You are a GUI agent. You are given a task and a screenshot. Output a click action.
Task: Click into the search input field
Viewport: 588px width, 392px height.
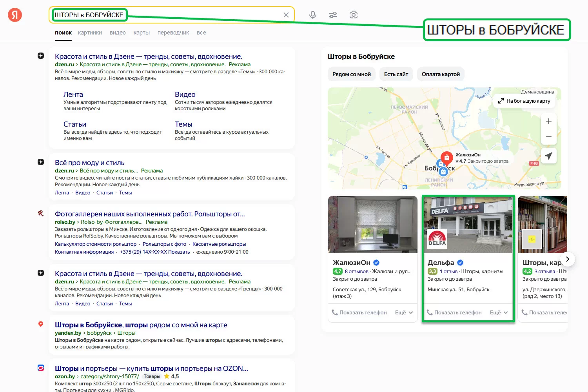point(196,15)
